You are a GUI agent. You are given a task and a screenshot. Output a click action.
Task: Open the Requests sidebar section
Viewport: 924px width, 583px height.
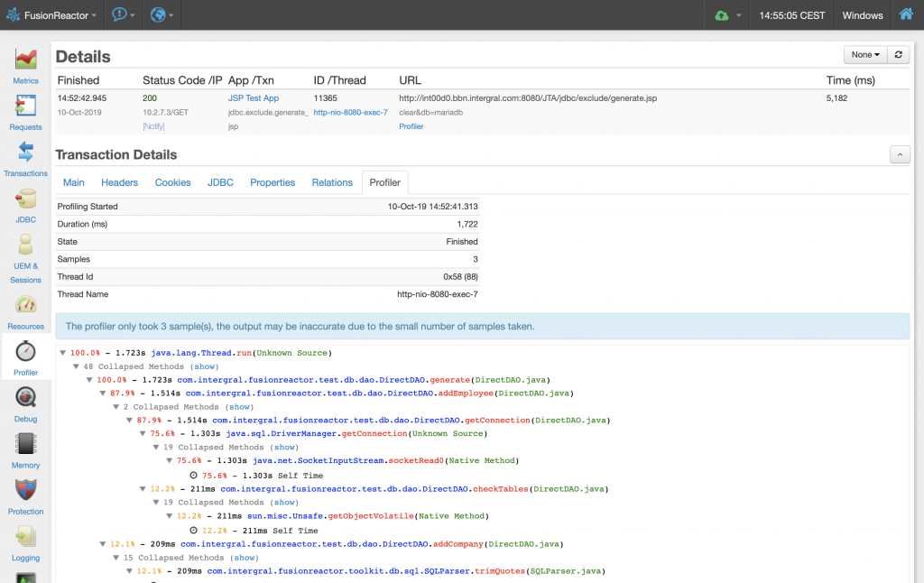point(25,113)
